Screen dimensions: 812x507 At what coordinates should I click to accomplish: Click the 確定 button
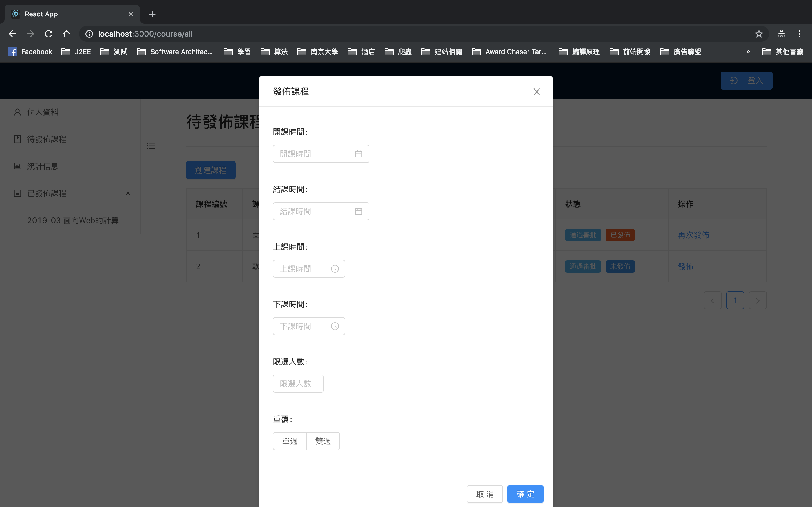tap(525, 494)
